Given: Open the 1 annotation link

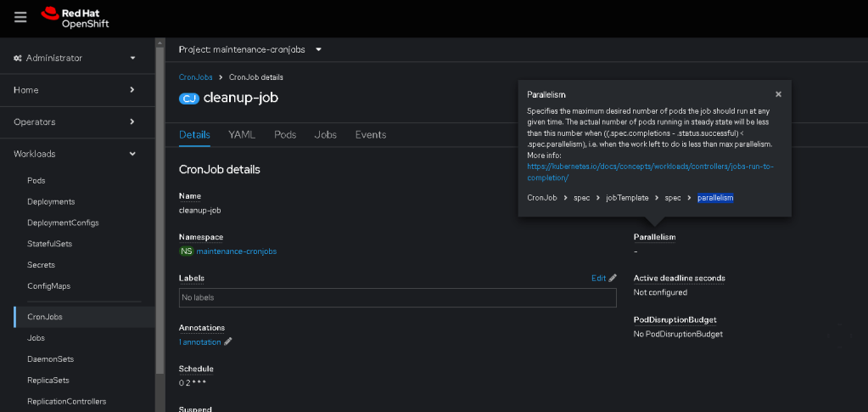Looking at the screenshot, I should point(200,342).
